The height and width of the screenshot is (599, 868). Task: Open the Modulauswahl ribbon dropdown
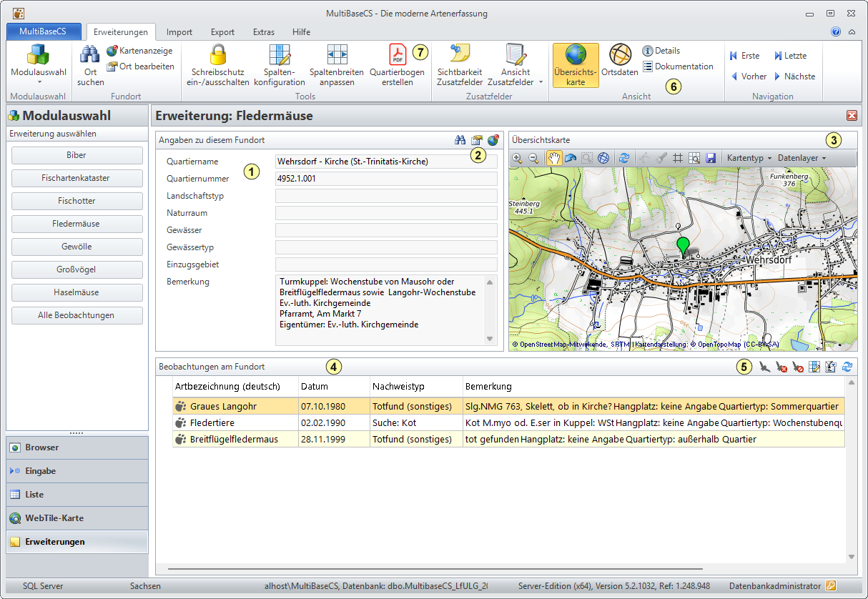click(x=39, y=66)
